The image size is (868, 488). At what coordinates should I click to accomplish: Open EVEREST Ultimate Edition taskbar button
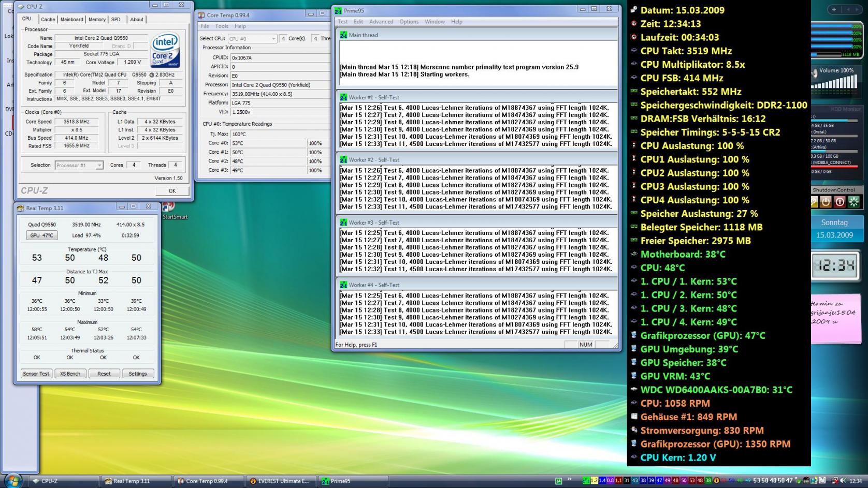(x=281, y=481)
